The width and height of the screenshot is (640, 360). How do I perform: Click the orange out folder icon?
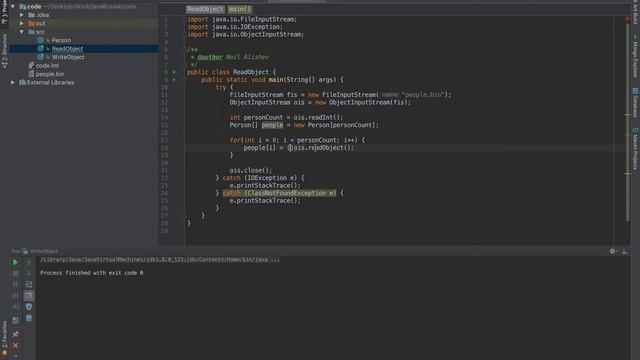click(x=31, y=23)
